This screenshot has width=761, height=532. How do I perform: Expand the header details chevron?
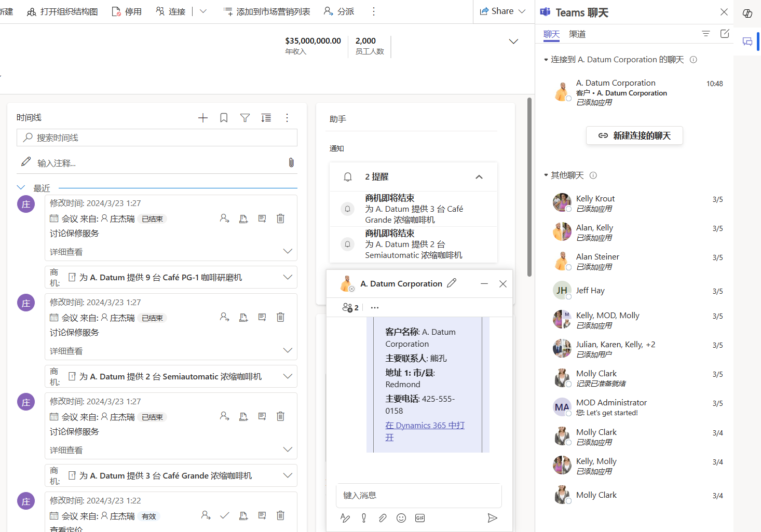tap(513, 42)
